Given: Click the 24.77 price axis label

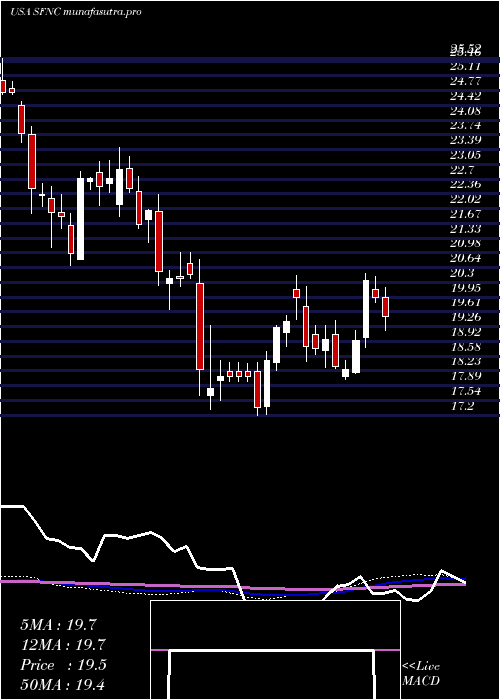Looking at the screenshot, I should [466, 81].
